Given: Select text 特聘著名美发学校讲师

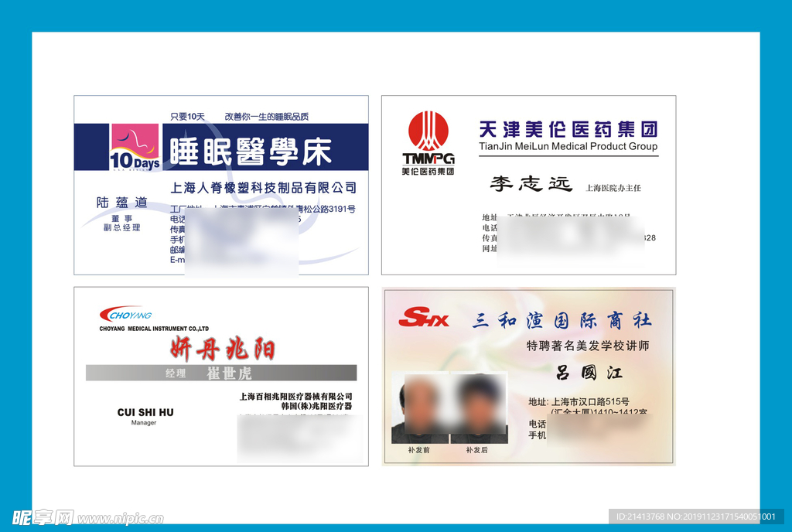Looking at the screenshot, I should (x=588, y=346).
